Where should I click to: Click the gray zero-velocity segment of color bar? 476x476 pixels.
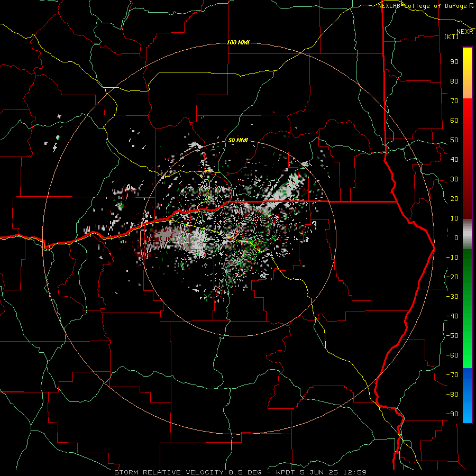tap(467, 234)
